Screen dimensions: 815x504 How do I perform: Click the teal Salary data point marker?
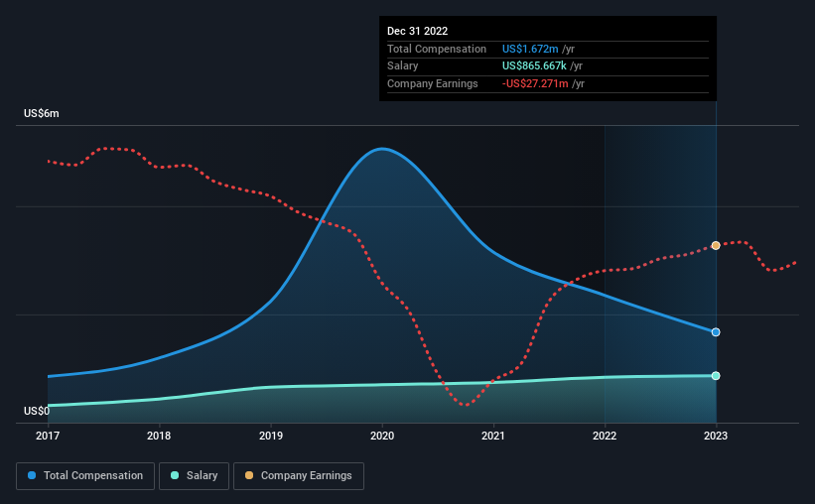tap(716, 376)
